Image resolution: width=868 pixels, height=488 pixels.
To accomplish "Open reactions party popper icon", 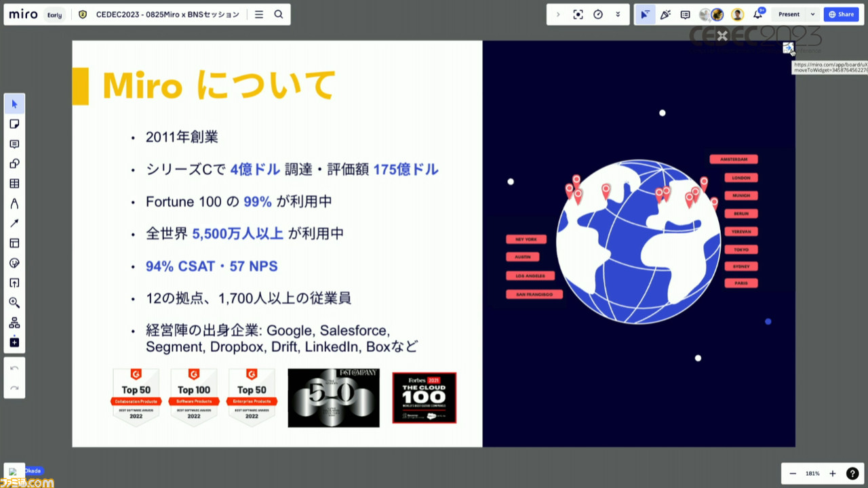I will pos(665,14).
